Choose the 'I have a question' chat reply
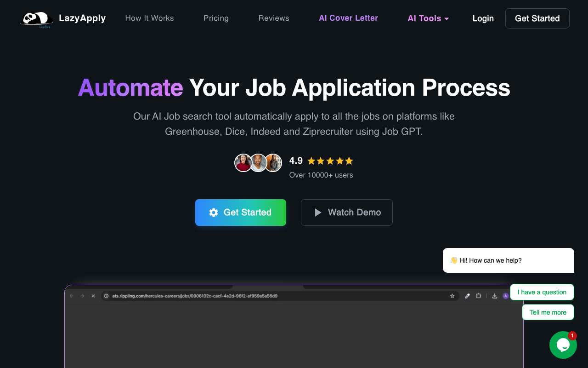This screenshot has height=368, width=588. click(x=542, y=292)
